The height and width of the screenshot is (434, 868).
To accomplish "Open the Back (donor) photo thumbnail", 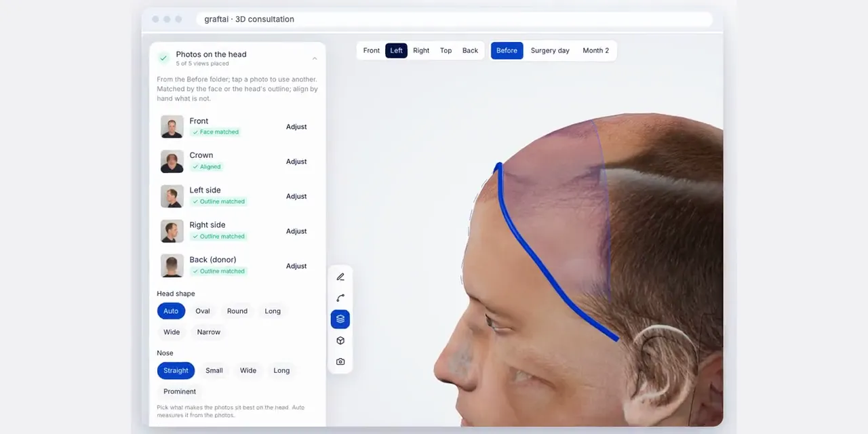I will (x=172, y=266).
